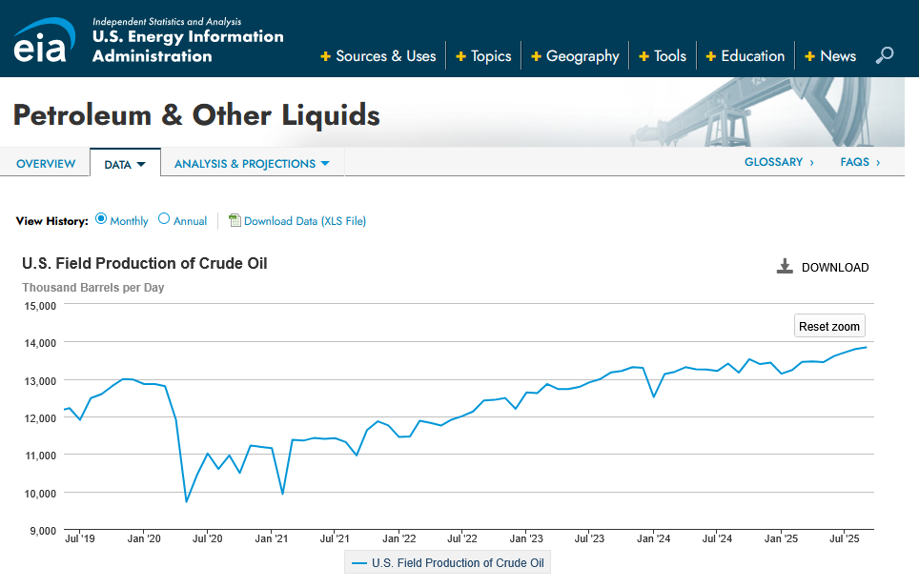Open the Analysis & Projections dropdown
919x588 pixels.
tap(252, 164)
